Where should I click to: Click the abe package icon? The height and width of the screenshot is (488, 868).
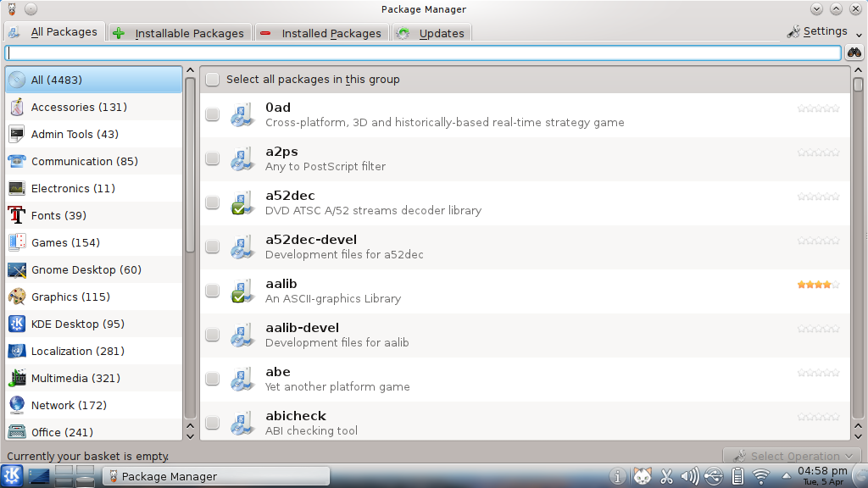(x=242, y=379)
